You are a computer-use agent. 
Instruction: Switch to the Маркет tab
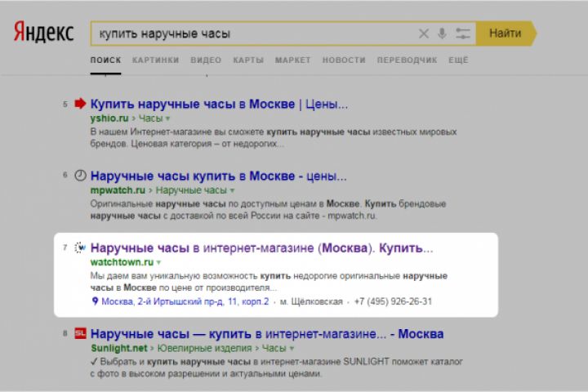293,60
